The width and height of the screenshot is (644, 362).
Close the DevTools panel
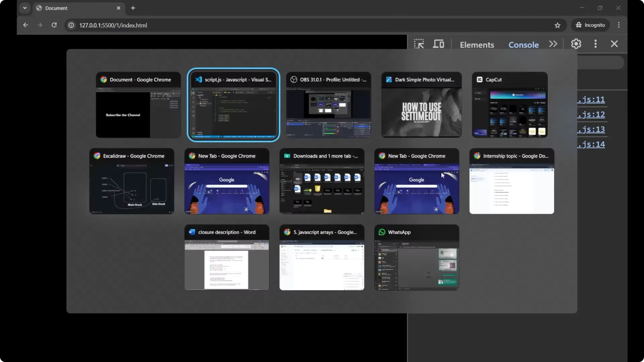[614, 44]
